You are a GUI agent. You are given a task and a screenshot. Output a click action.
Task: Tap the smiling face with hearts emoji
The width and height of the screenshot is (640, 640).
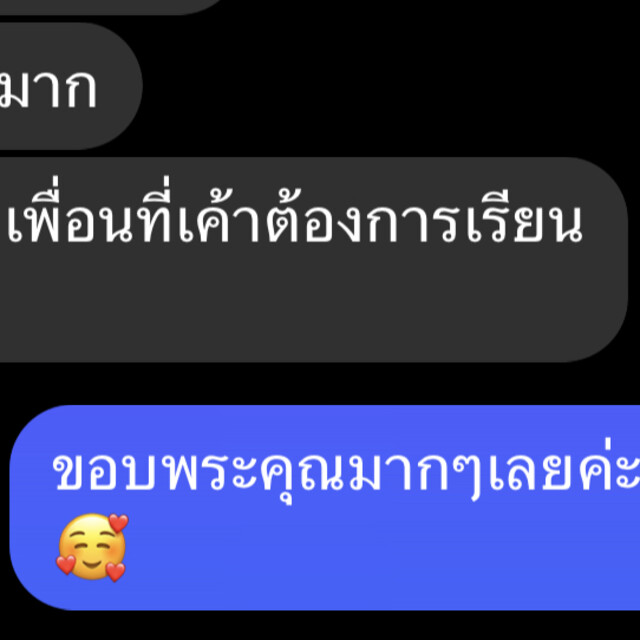tap(92, 548)
